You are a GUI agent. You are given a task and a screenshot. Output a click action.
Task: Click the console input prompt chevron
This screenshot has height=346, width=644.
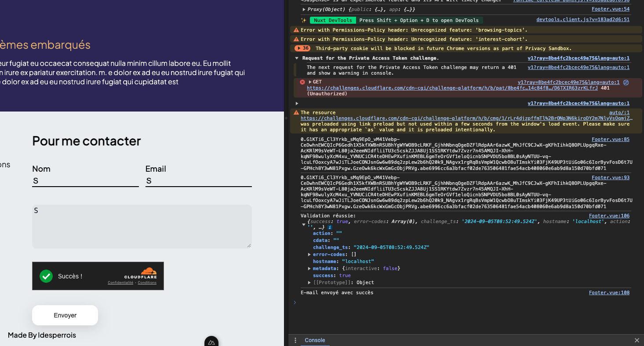pos(295,302)
